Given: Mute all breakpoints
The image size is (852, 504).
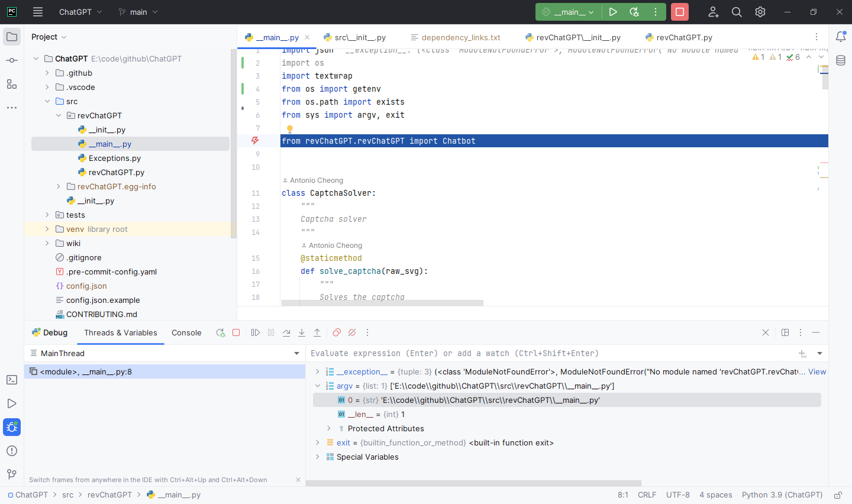Looking at the screenshot, I should click(x=351, y=332).
